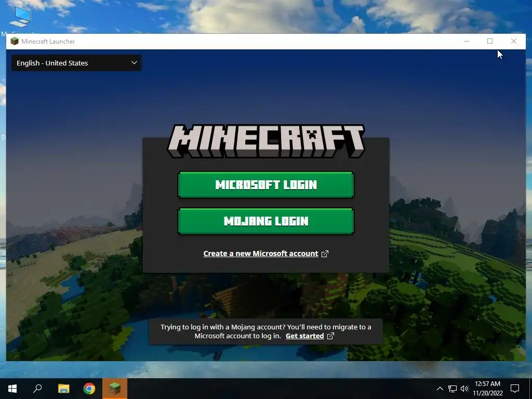The height and width of the screenshot is (399, 532).
Task: Click external link icon beside Create account
Action: click(x=325, y=254)
